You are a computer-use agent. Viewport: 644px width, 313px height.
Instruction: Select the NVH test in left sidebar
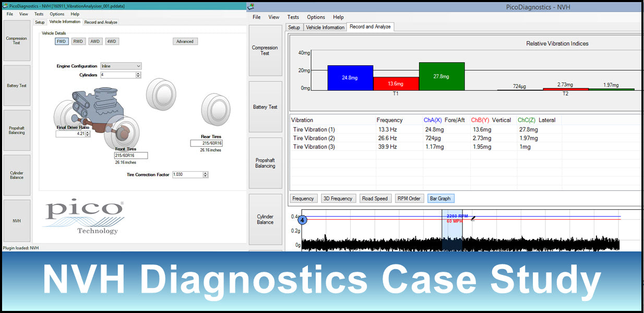click(x=17, y=221)
